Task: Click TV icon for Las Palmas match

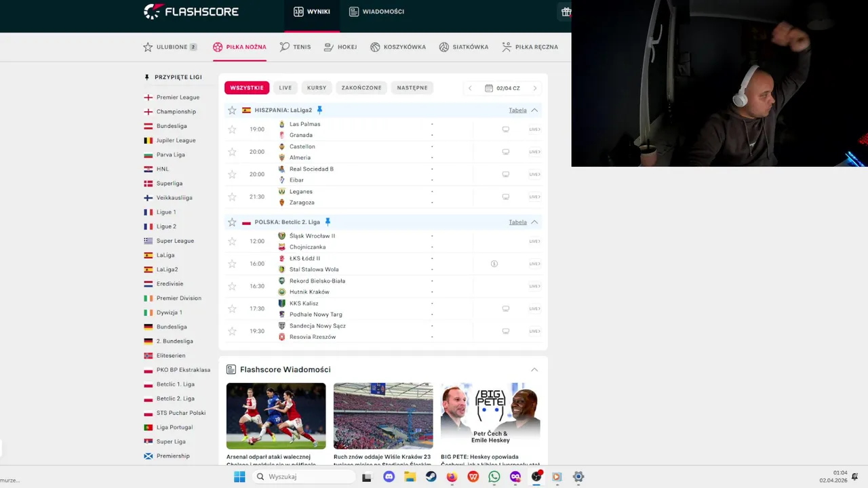Action: pyautogui.click(x=505, y=129)
